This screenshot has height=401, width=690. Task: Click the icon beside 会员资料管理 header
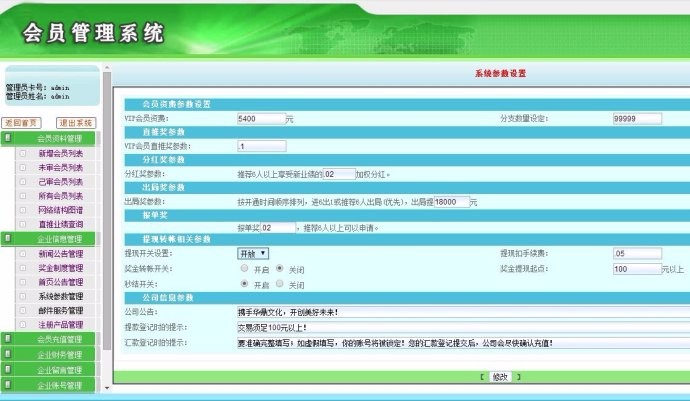(x=7, y=138)
